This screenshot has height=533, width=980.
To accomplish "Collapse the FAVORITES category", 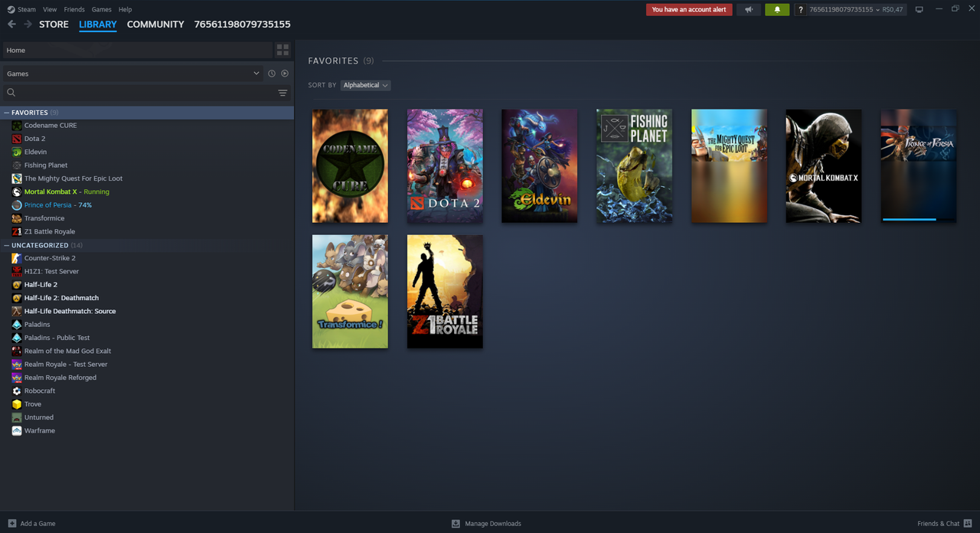I will [x=7, y=113].
